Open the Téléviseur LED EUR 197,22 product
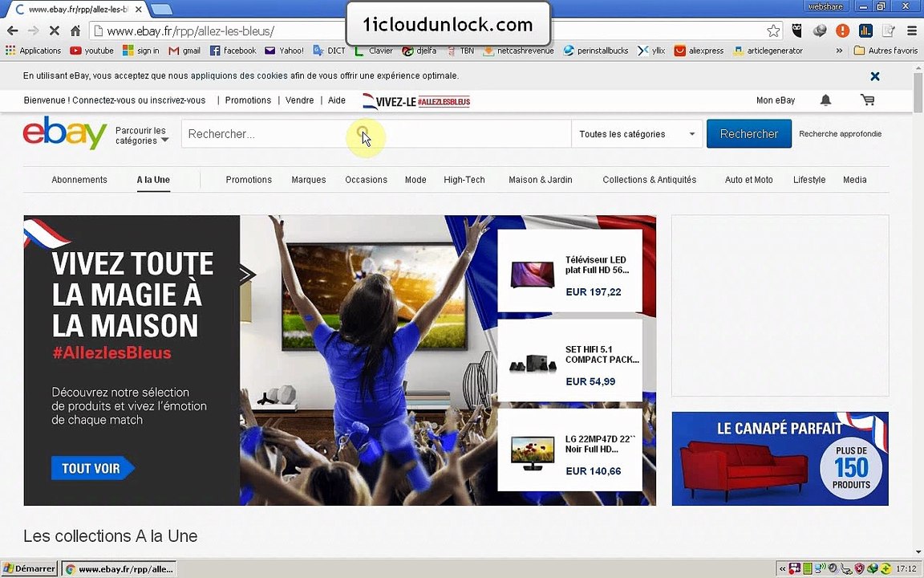The height and width of the screenshot is (578, 924). pyautogui.click(x=569, y=271)
